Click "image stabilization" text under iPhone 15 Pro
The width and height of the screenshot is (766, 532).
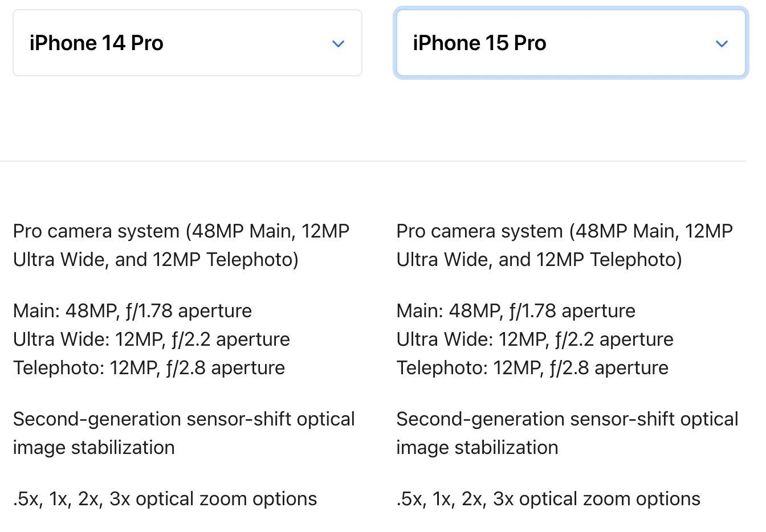tap(477, 448)
